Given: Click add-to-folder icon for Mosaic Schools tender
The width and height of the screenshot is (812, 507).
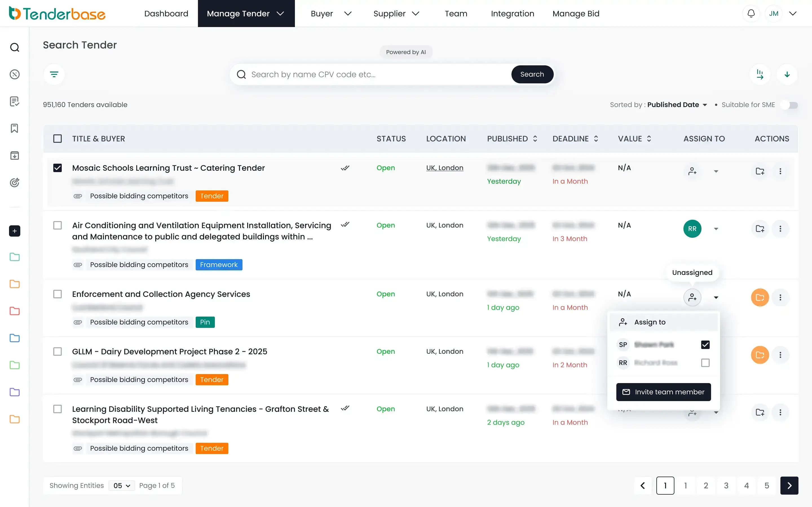Looking at the screenshot, I should [x=760, y=171].
